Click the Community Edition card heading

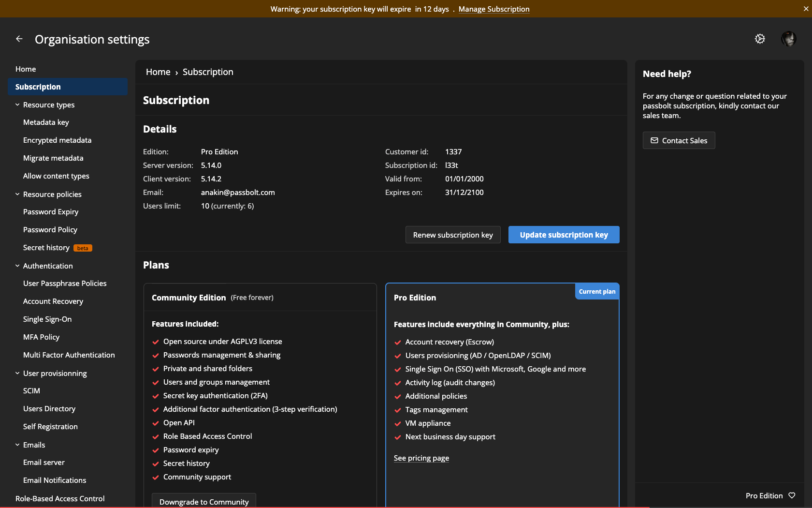click(x=188, y=298)
